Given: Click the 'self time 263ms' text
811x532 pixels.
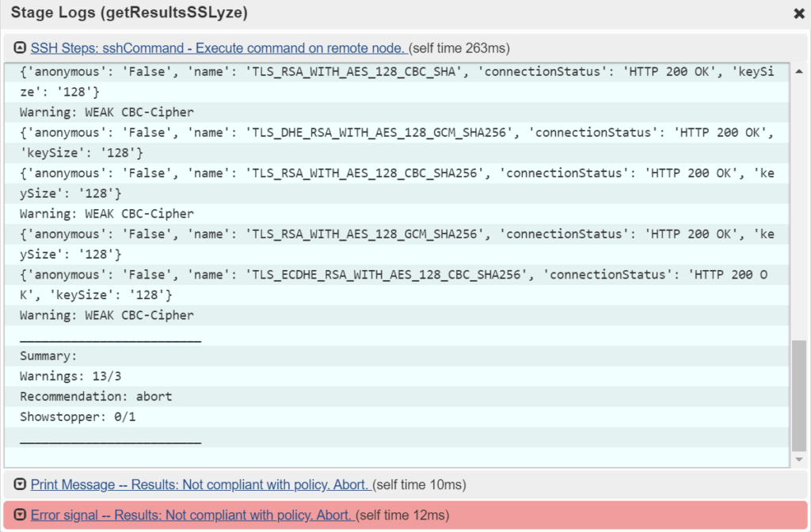Looking at the screenshot, I should pyautogui.click(x=459, y=48).
